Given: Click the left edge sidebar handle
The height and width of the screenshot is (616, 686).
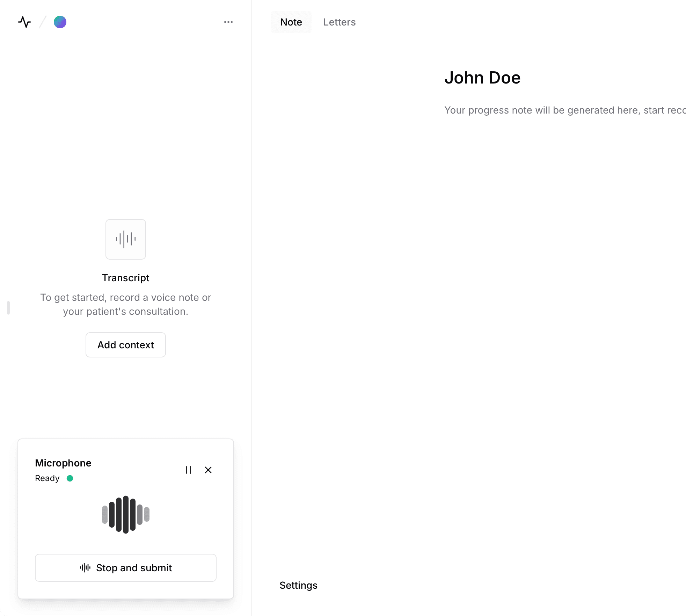Looking at the screenshot, I should [x=8, y=308].
